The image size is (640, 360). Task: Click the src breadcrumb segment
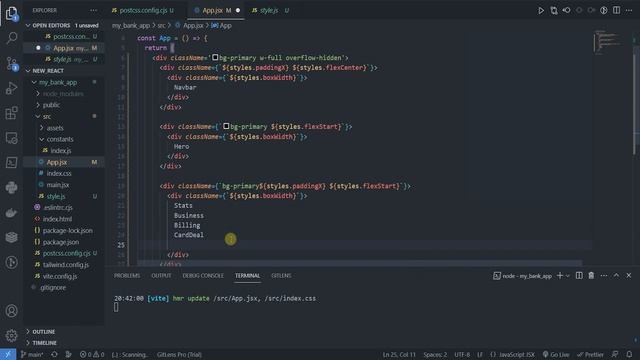[x=161, y=25]
